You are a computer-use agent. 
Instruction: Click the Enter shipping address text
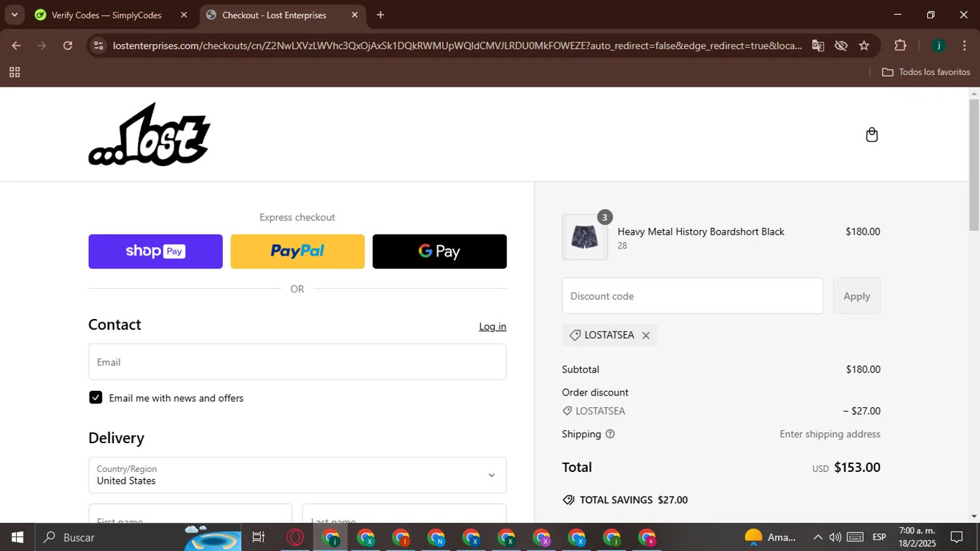[x=830, y=434]
